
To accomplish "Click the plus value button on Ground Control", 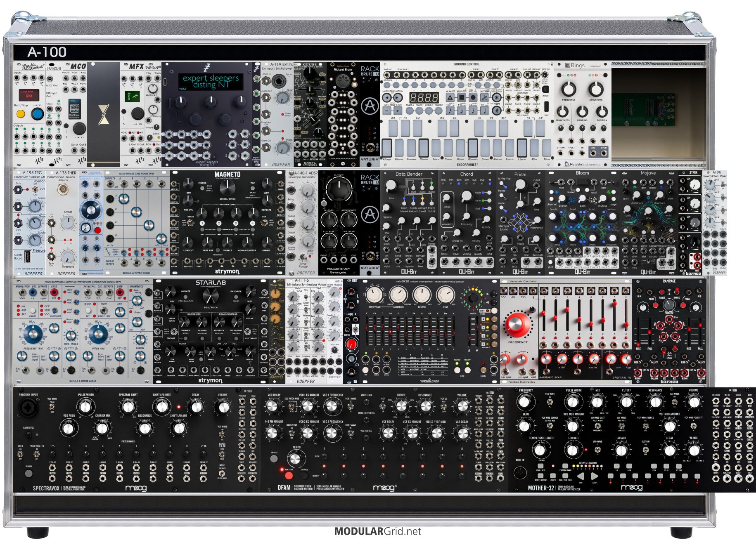I will (397, 111).
